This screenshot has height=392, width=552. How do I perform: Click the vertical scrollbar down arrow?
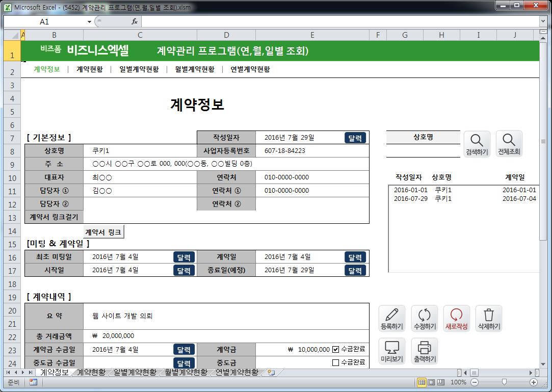click(x=543, y=364)
